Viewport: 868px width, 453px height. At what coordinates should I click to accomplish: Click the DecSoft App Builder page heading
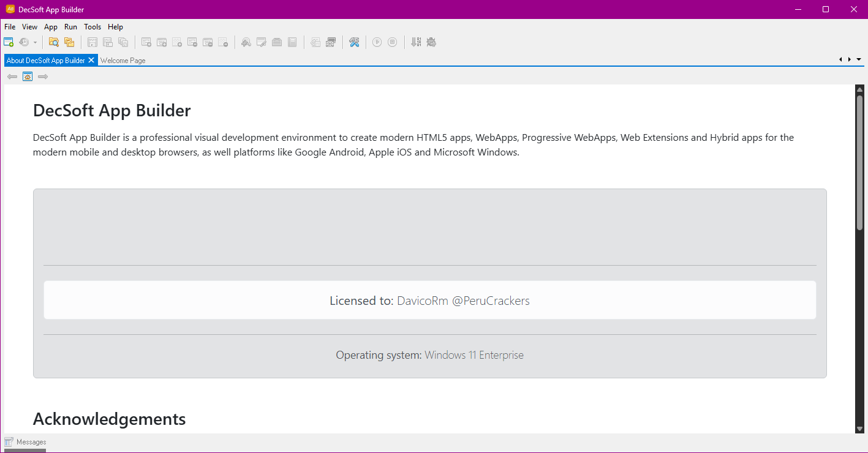[x=112, y=111]
